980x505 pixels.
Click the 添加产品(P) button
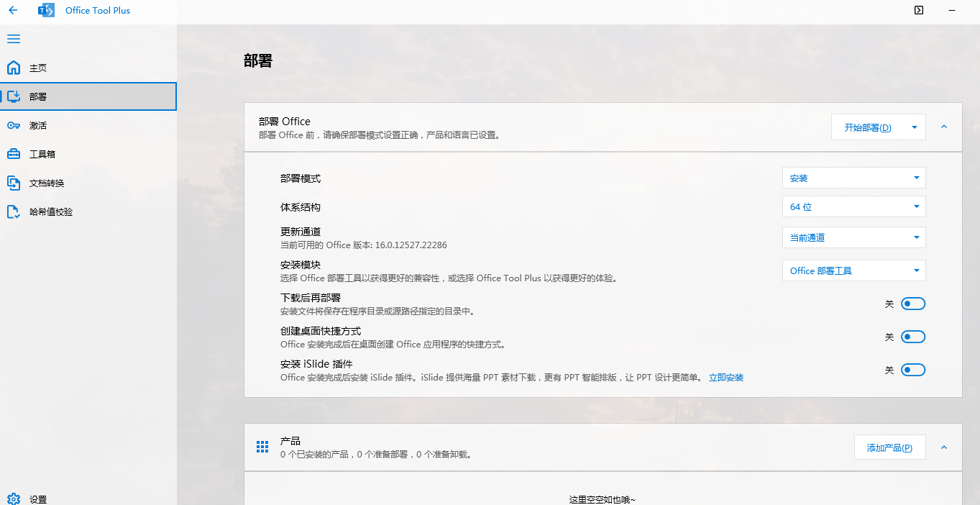click(x=889, y=447)
